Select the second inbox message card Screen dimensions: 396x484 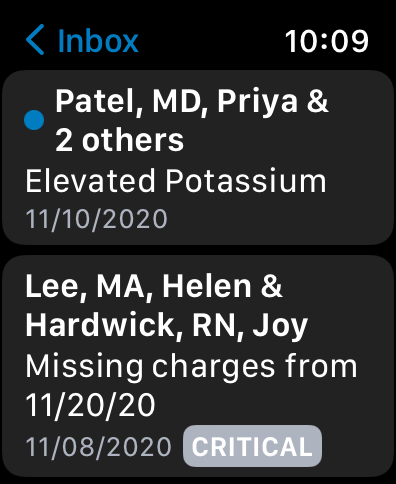coord(198,367)
